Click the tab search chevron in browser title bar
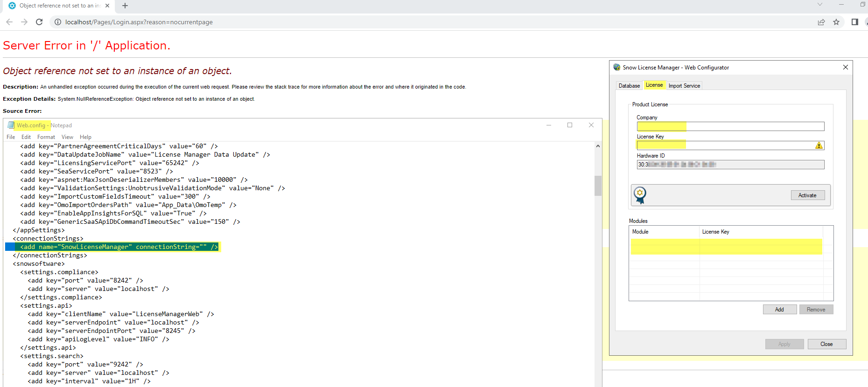The width and height of the screenshot is (868, 387). (820, 5)
